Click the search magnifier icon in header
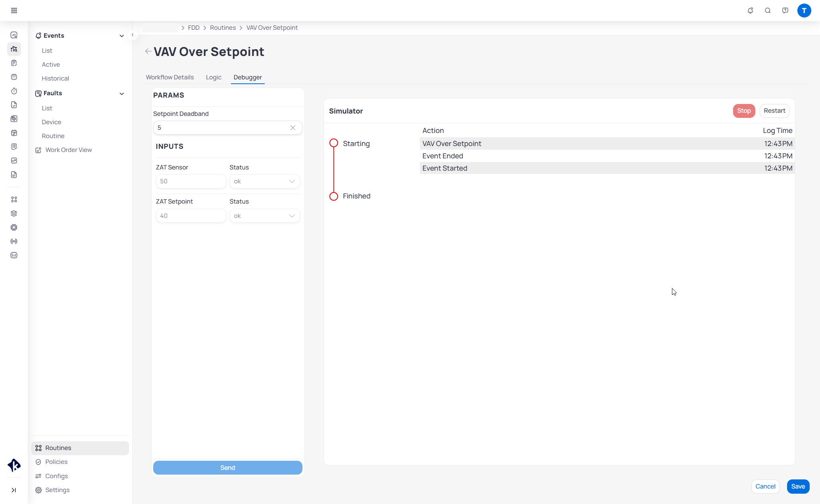The height and width of the screenshot is (504, 820). coord(768,10)
